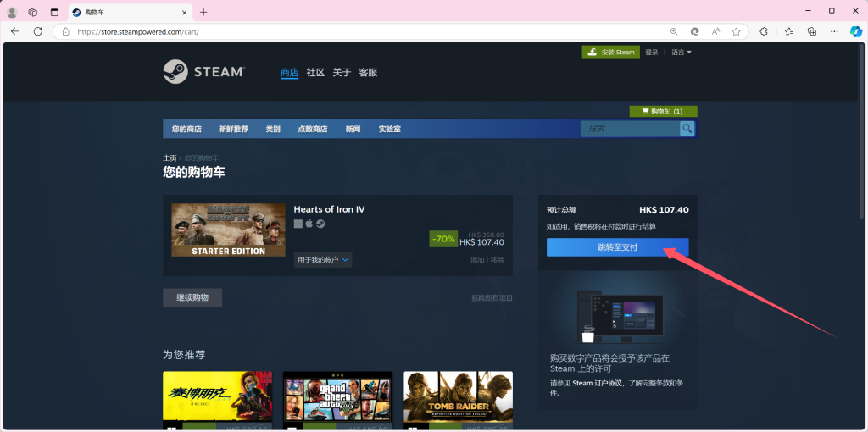868x432 pixels.
Task: Open the Copilot sidebar icon
Action: 856,31
